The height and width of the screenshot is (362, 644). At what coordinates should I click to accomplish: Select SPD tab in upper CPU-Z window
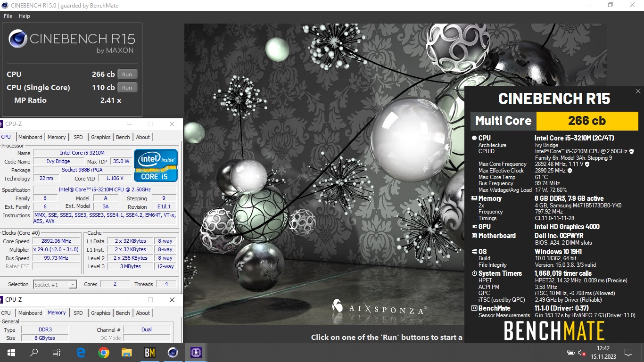point(78,137)
